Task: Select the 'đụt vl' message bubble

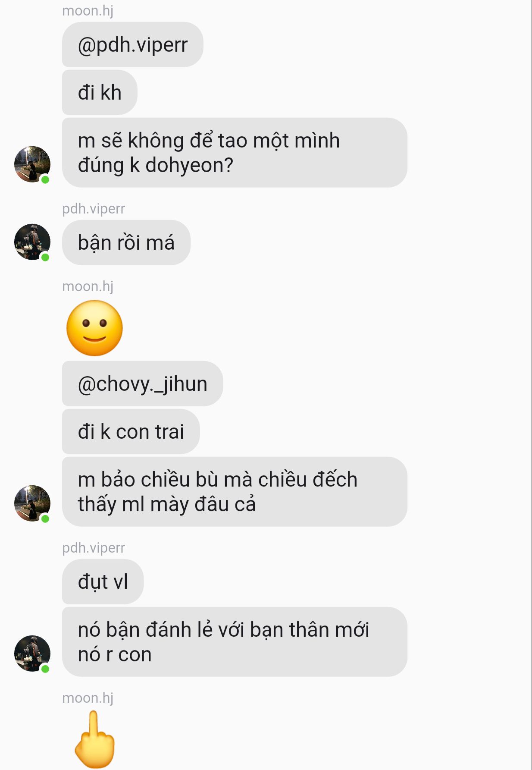Action: (103, 582)
